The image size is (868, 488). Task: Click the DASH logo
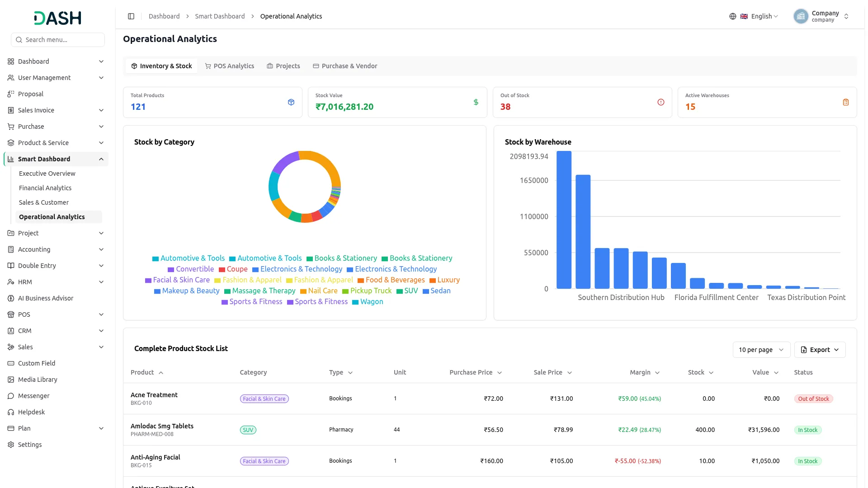click(x=58, y=18)
